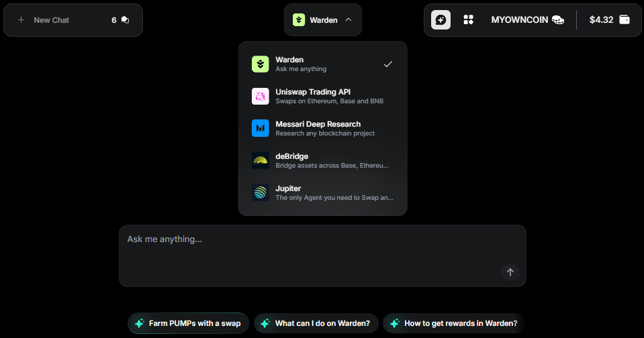
Task: Click 'Ask me anything' subtitle under Warden
Action: (301, 69)
